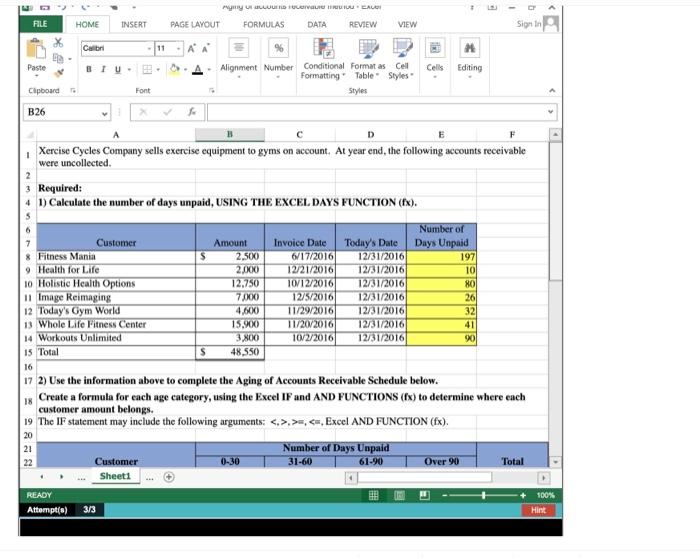Expand the borders dropdown arrow
The width and height of the screenshot is (700, 559).
pyautogui.click(x=158, y=70)
